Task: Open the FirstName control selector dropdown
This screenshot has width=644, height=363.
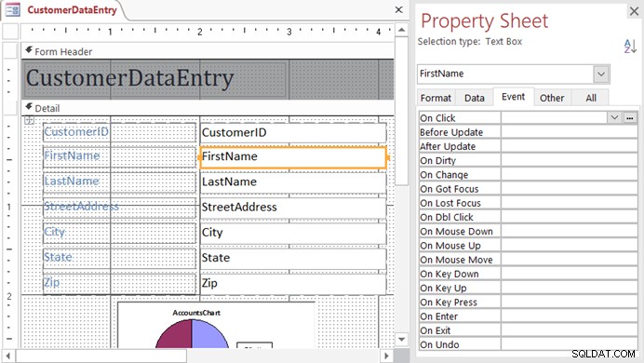Action: point(601,74)
